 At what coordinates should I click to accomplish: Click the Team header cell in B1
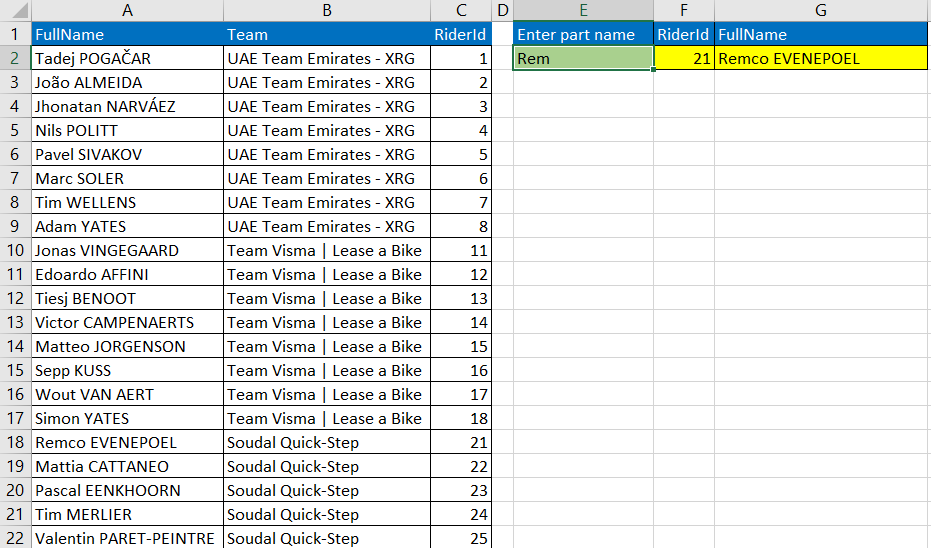coord(327,34)
